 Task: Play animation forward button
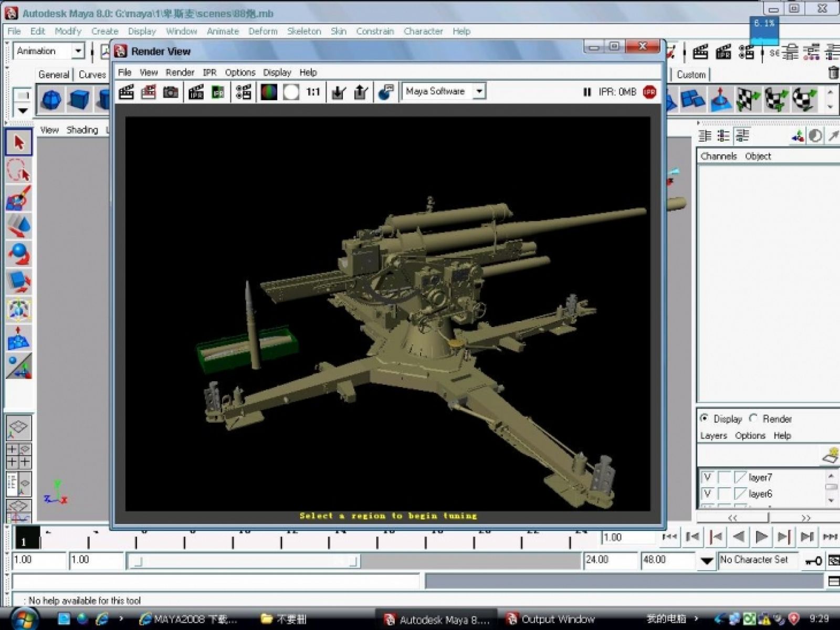tap(761, 537)
